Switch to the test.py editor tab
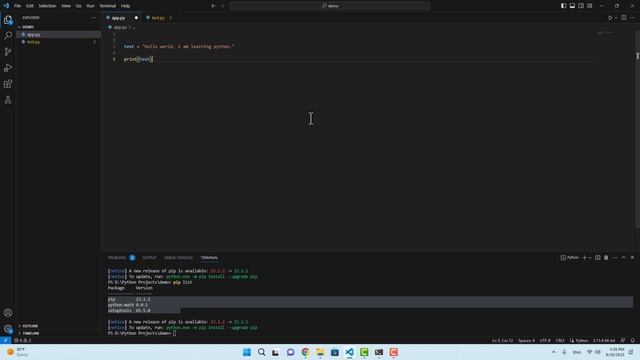This screenshot has height=360, width=640. pyautogui.click(x=158, y=18)
